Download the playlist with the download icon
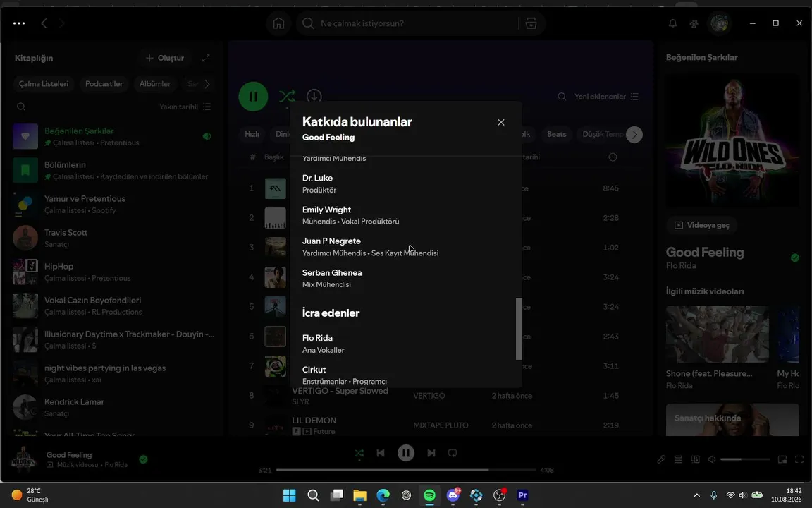 314,97
